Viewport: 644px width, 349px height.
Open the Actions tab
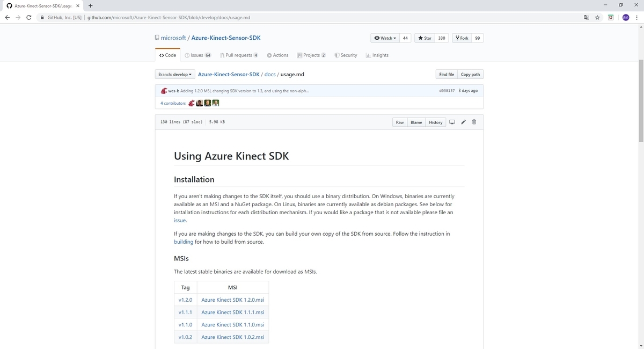tap(278, 55)
